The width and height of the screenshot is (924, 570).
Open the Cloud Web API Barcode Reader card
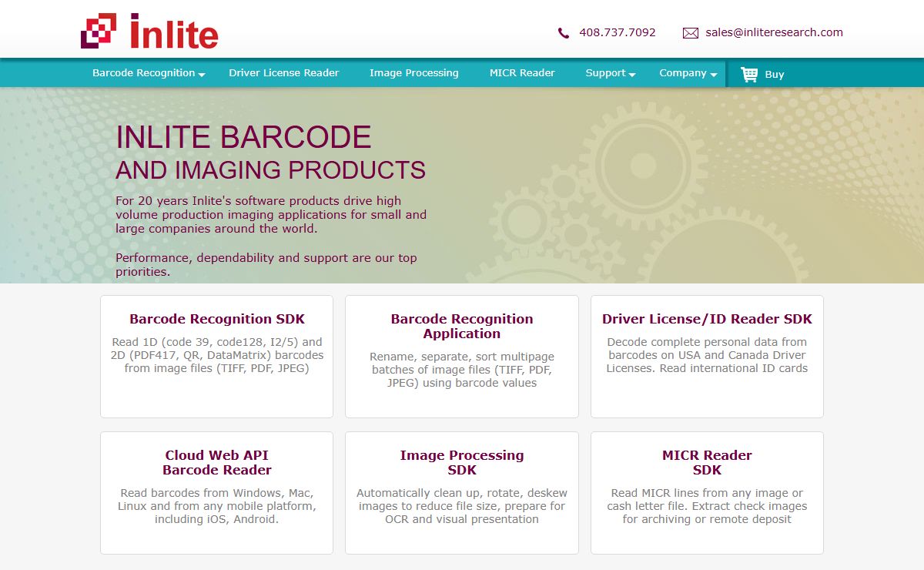(x=217, y=493)
